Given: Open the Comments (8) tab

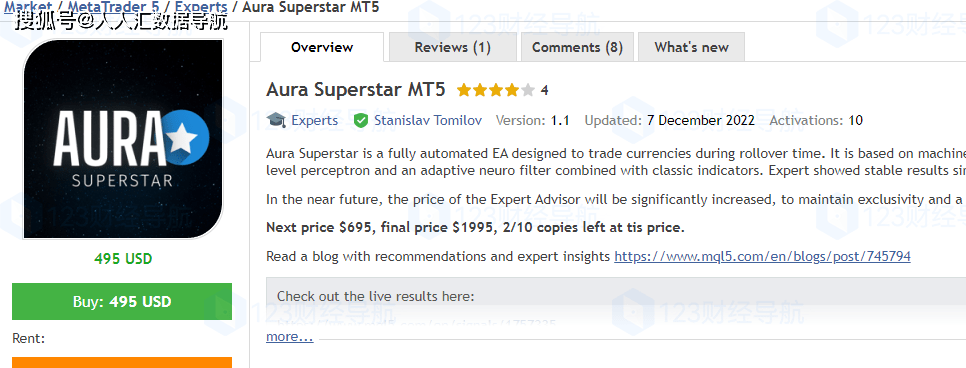Looking at the screenshot, I should point(577,47).
